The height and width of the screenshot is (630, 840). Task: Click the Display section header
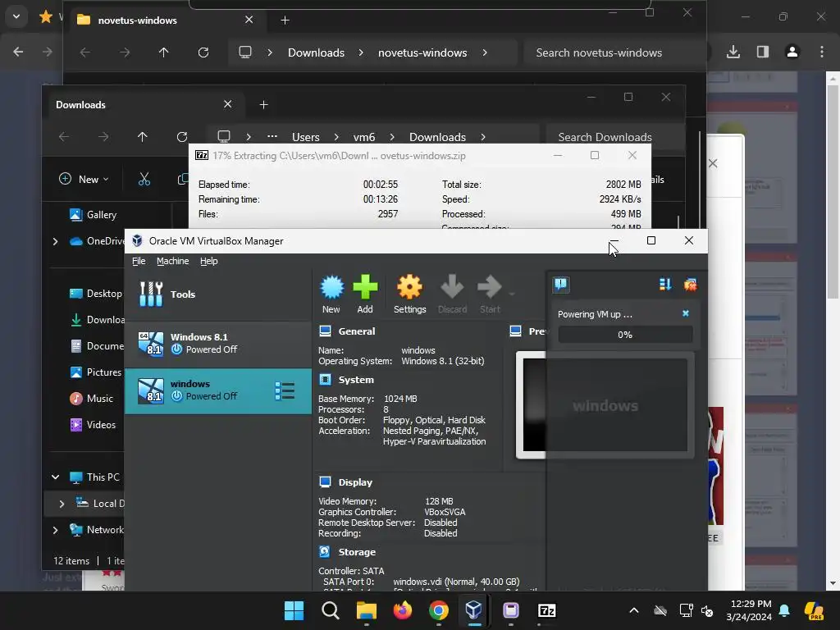pos(355,482)
